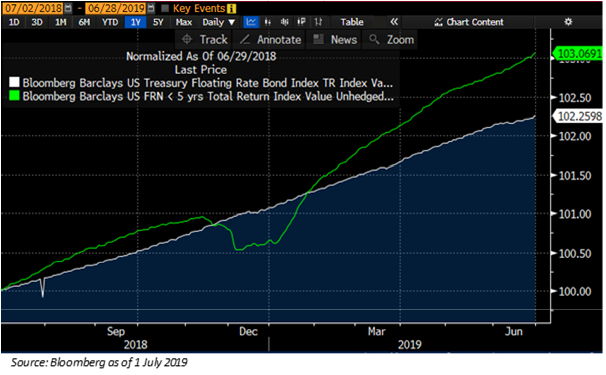Screen dimensions: 606x375
Task: Click the Sep axis label
Action: (116, 331)
